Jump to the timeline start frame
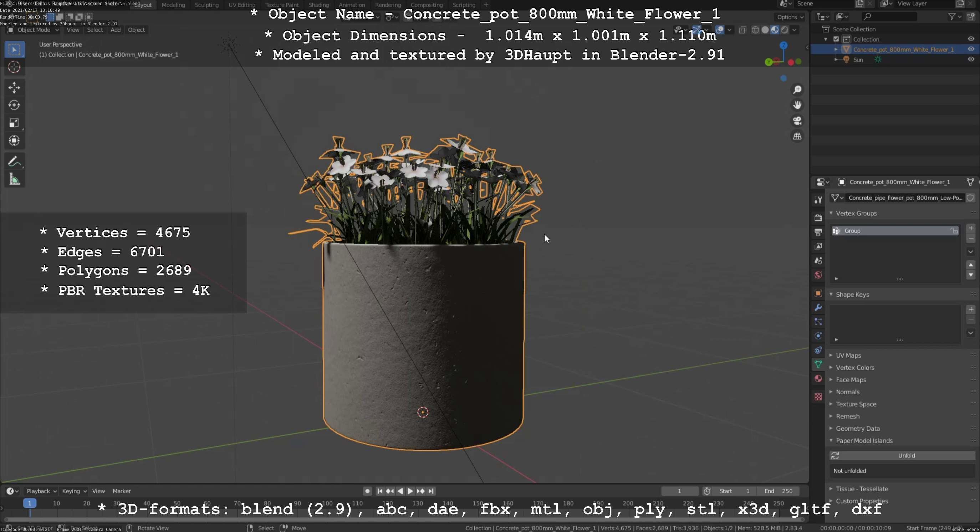 click(380, 491)
